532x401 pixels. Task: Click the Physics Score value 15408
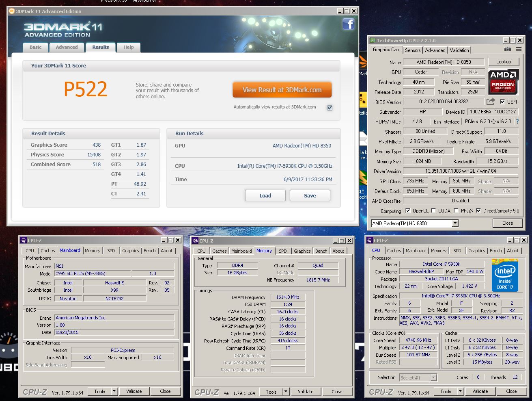pos(94,154)
